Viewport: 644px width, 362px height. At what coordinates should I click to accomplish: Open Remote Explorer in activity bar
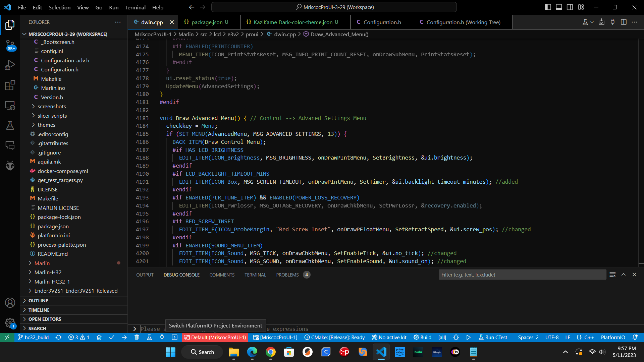(10, 106)
